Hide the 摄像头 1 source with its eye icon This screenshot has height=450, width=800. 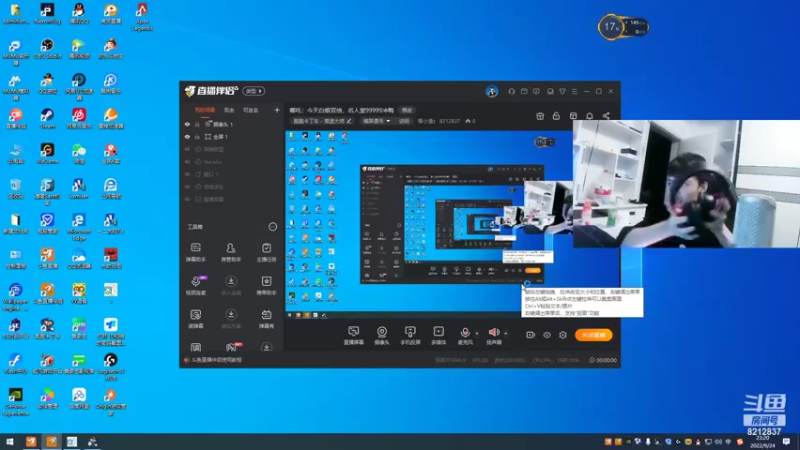click(x=187, y=124)
